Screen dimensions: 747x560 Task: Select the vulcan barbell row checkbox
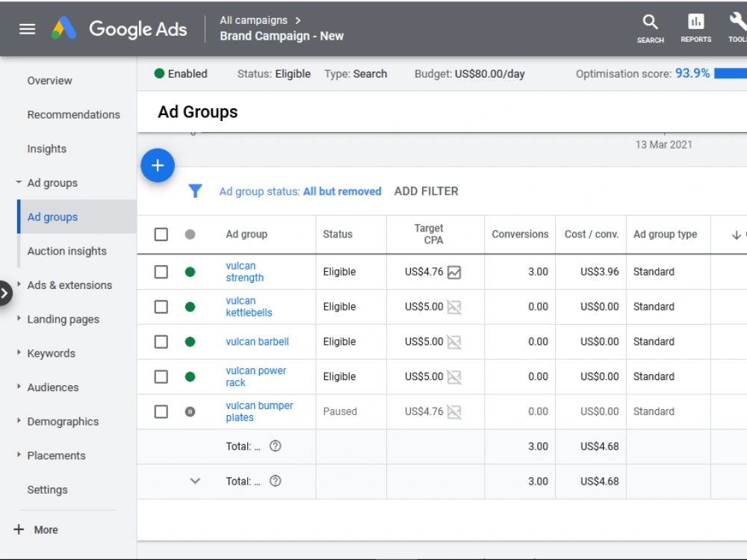pyautogui.click(x=161, y=342)
